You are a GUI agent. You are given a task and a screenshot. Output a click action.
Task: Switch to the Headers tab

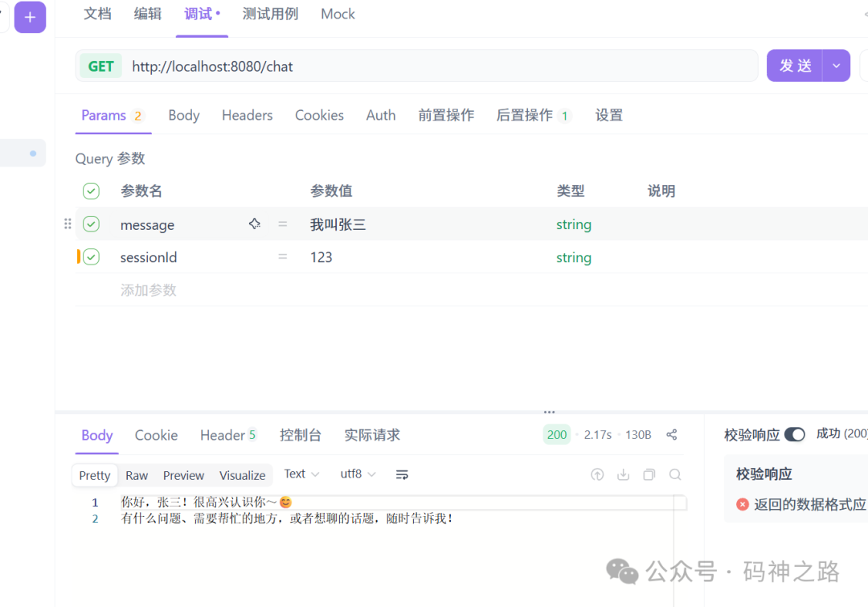247,115
